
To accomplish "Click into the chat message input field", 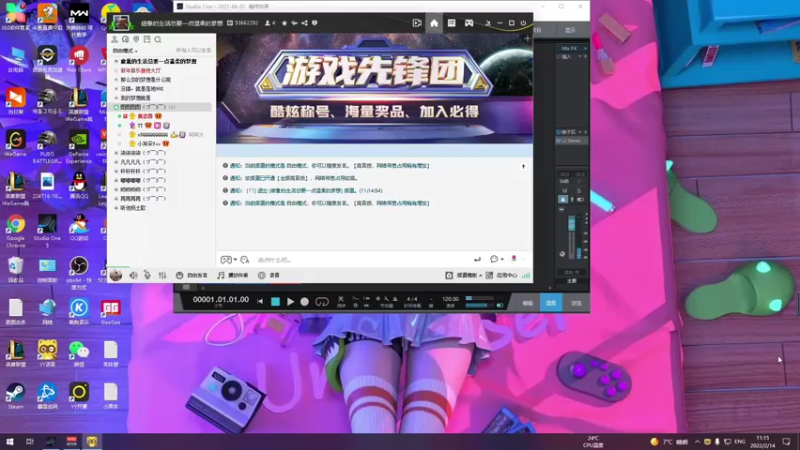I will point(361,260).
